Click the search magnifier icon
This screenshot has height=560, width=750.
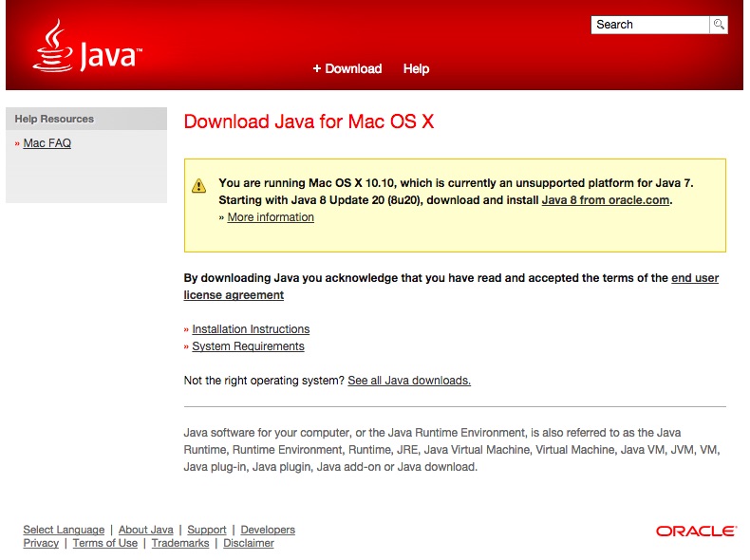tap(719, 25)
